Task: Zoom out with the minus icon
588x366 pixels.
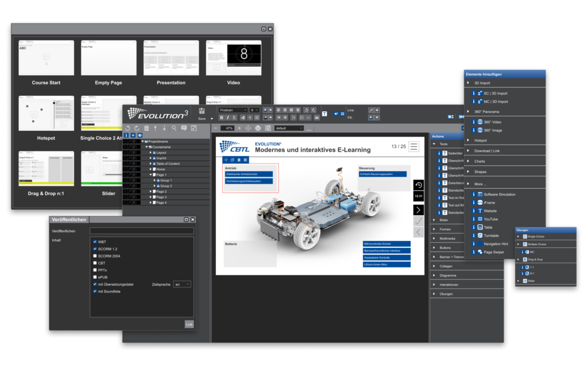Action: (x=216, y=128)
